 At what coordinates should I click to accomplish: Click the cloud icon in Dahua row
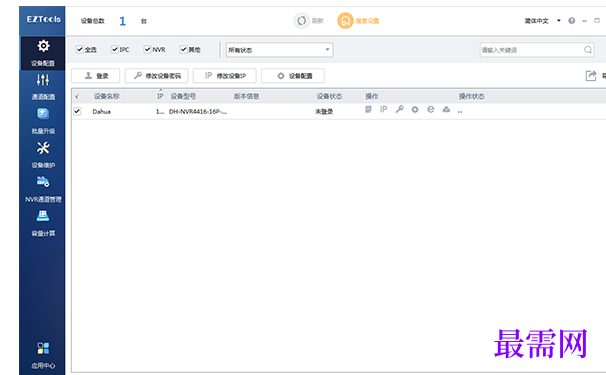click(446, 109)
